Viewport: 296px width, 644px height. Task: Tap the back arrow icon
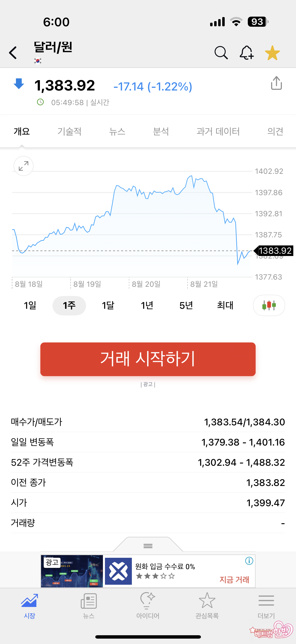pos(13,53)
